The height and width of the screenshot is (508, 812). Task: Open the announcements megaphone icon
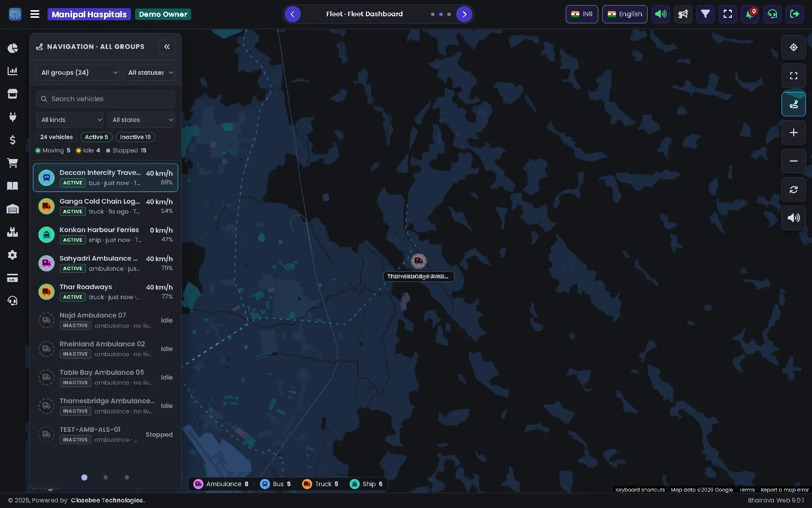point(683,14)
